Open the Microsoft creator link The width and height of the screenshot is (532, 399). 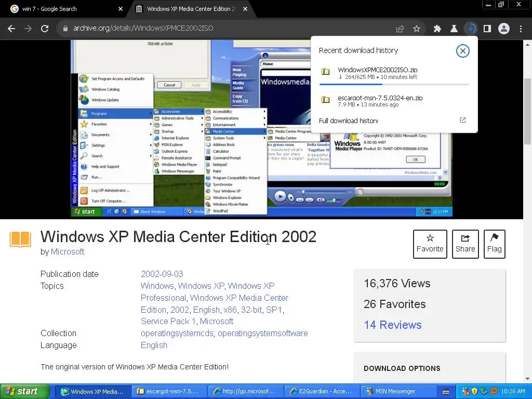point(67,252)
